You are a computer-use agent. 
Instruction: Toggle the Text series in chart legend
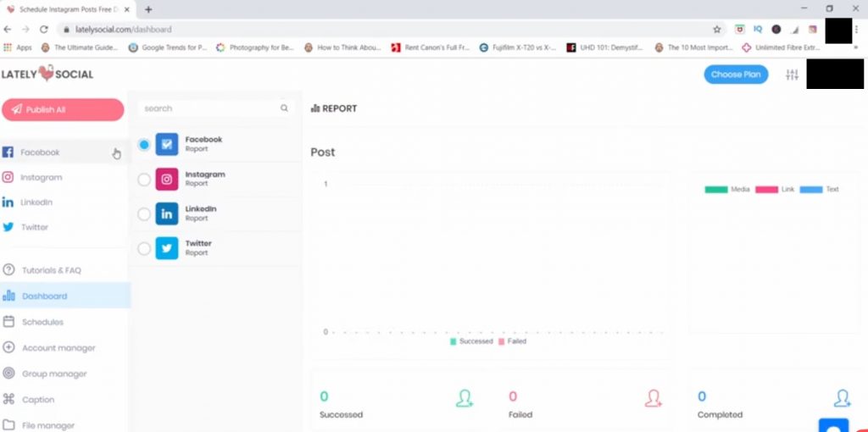point(820,189)
